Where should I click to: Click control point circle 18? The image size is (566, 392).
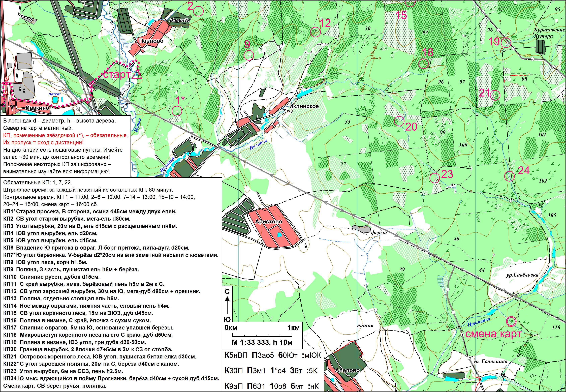click(x=424, y=64)
